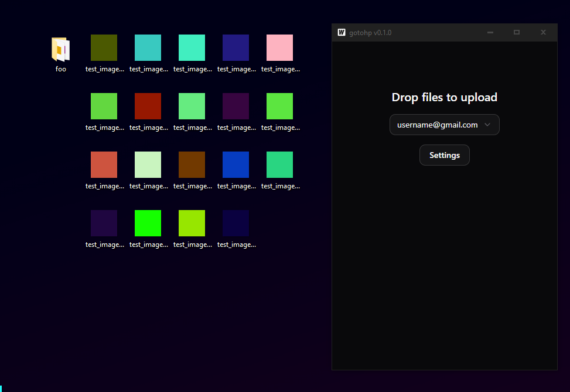Screen dimensions: 570x392
Task: Click the "Drop files to upload" heading
Action: coord(444,97)
